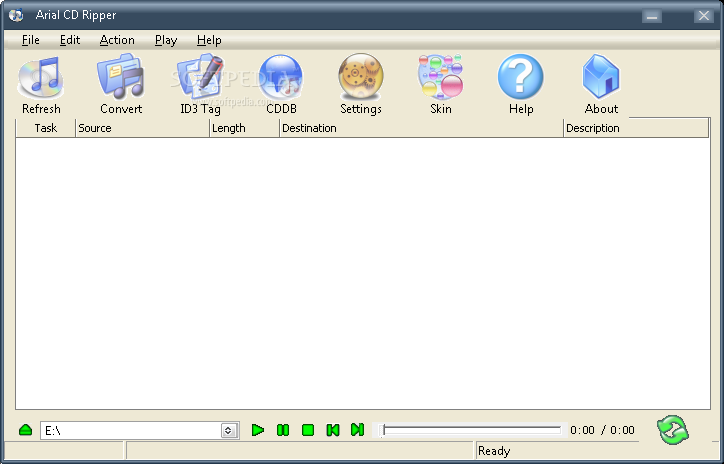Click the Ready status bar text

pos(494,451)
